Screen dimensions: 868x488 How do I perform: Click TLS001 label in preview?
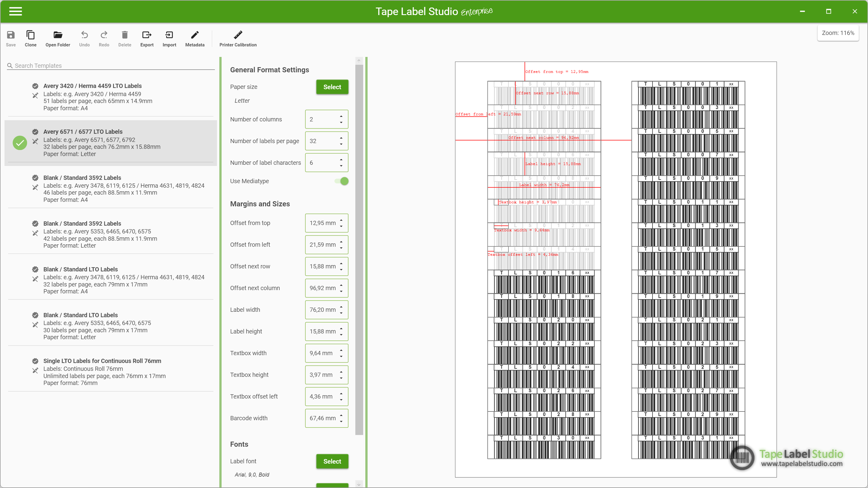(688, 93)
